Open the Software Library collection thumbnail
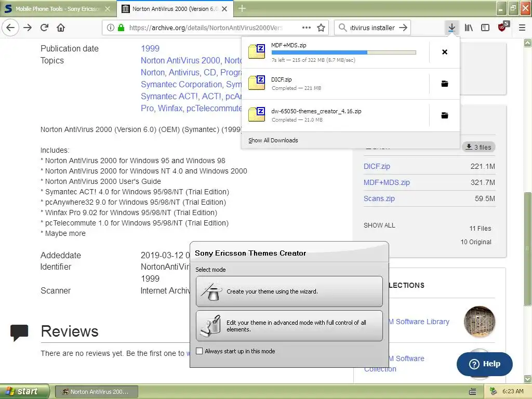The height and width of the screenshot is (399, 532). 479,321
